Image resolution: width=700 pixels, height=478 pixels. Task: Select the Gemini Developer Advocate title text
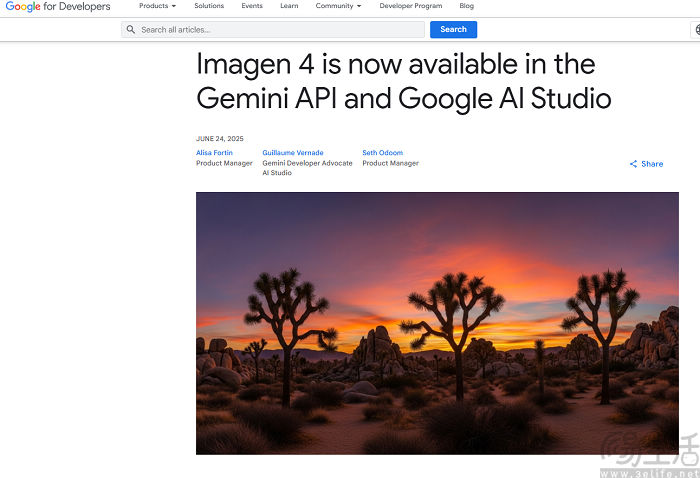coord(308,163)
